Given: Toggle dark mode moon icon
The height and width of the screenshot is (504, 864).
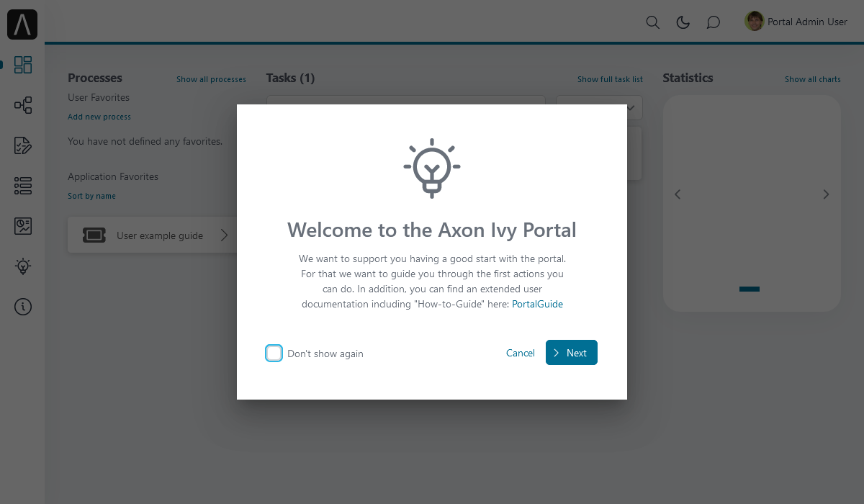Looking at the screenshot, I should [683, 22].
